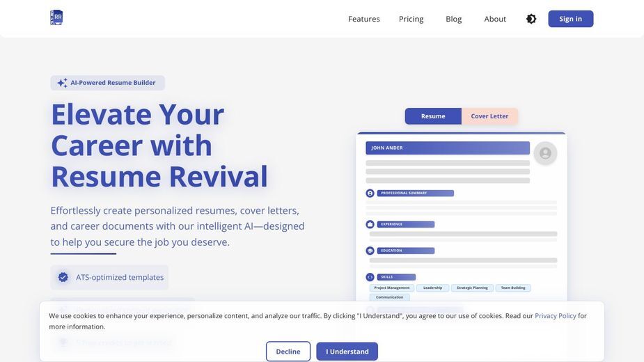Open the Privacy Policy link
This screenshot has width=644, height=362.
pos(556,315)
